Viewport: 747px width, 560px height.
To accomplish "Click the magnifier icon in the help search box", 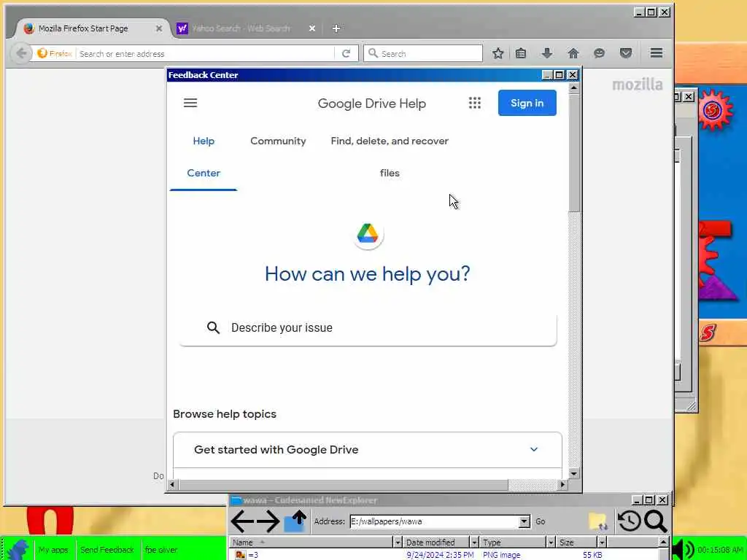I will pos(214,327).
